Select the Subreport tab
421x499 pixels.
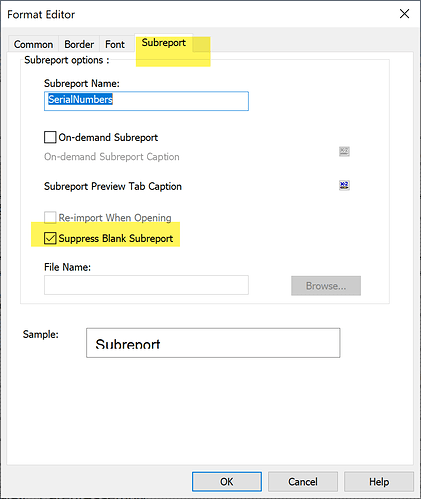tap(164, 43)
